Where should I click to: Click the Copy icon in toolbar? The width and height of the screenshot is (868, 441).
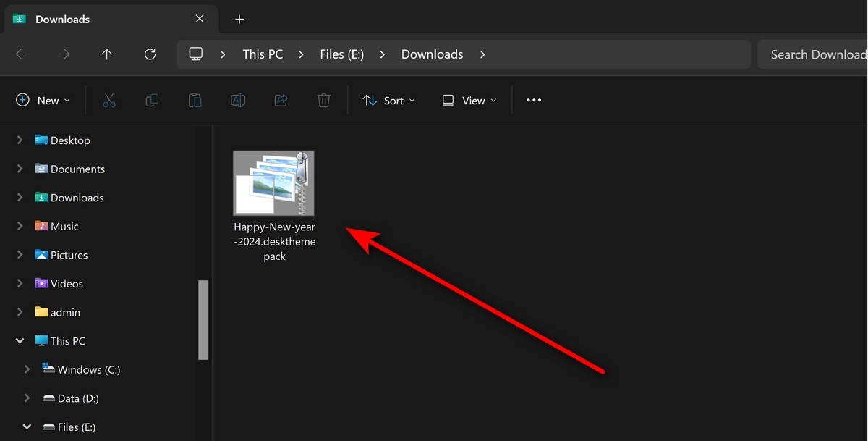[152, 101]
